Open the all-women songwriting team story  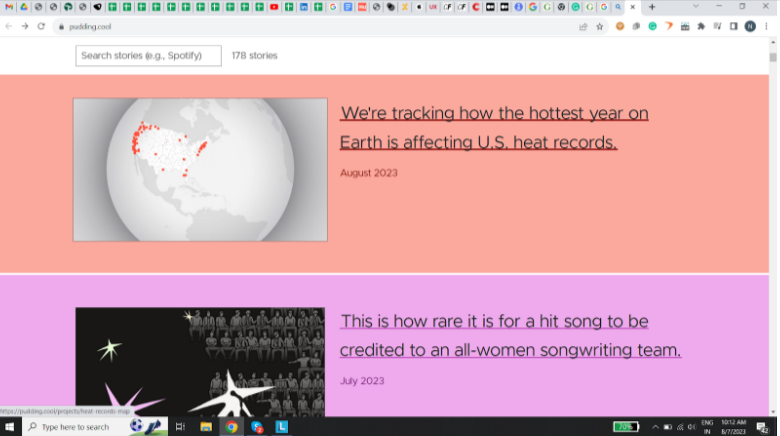(x=510, y=335)
